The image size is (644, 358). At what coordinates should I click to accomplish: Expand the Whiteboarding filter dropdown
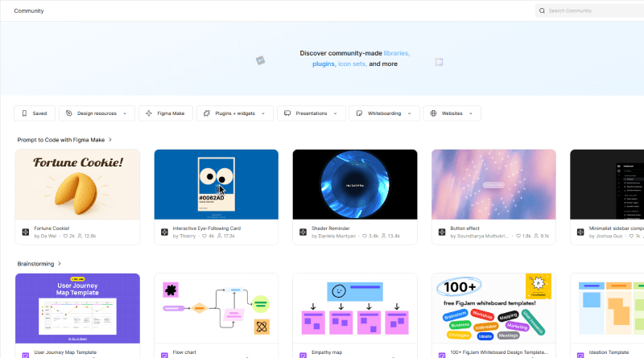[x=384, y=113]
